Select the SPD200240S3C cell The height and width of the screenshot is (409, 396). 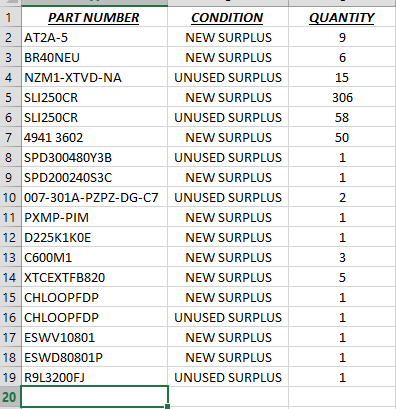point(94,177)
